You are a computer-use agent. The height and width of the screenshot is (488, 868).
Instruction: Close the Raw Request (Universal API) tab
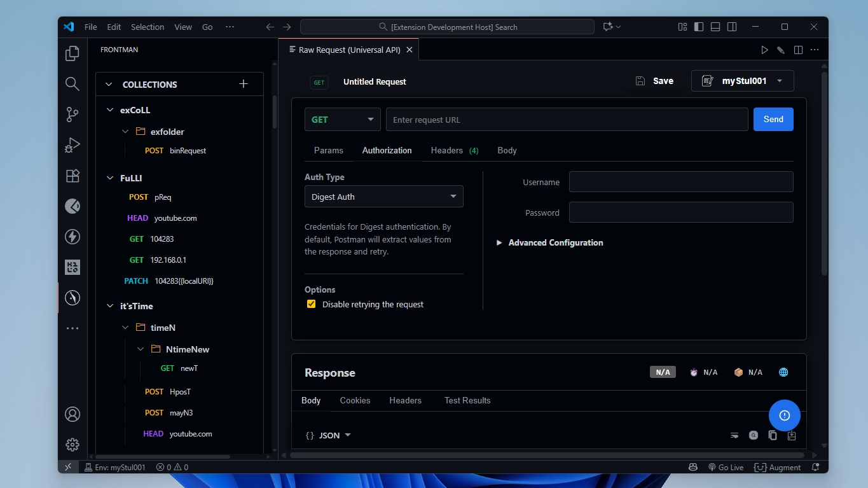pos(409,50)
